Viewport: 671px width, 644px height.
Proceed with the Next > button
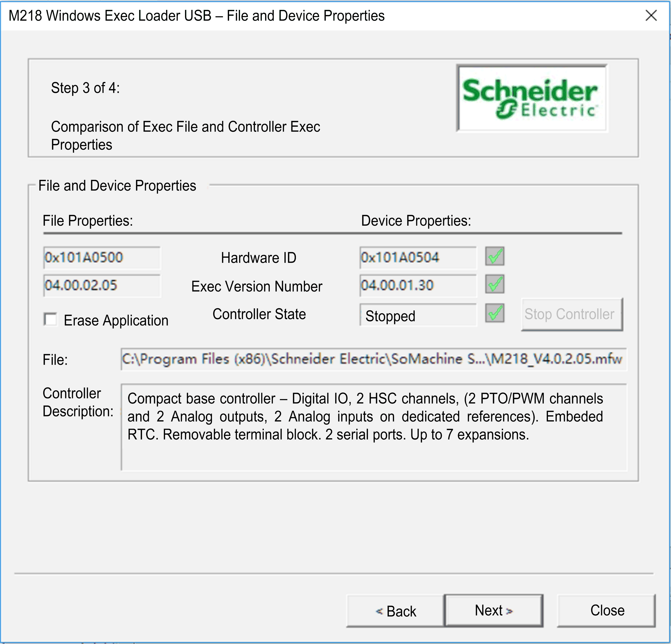(494, 610)
